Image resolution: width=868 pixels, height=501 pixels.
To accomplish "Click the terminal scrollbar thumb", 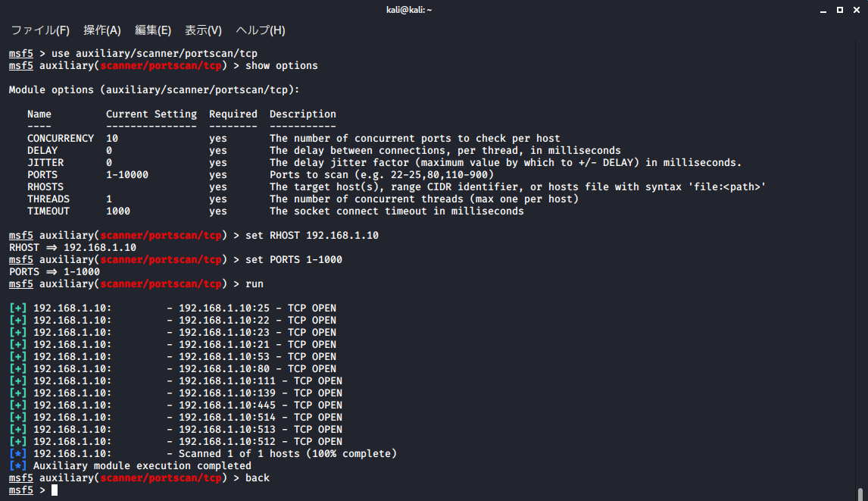I will [860, 493].
